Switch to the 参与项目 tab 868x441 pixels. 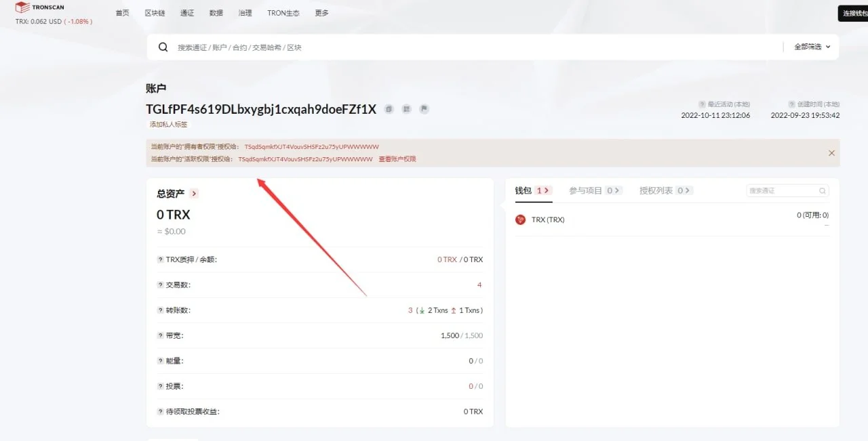595,190
